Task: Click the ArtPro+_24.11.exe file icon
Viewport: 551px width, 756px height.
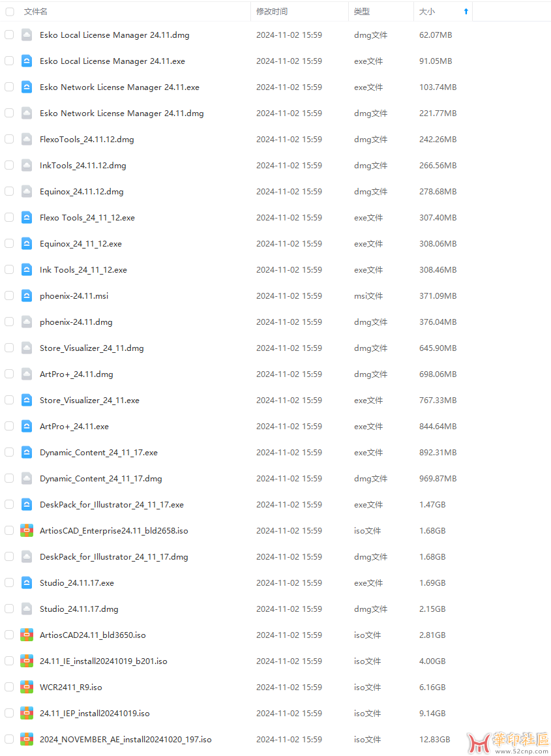Action: click(x=27, y=426)
